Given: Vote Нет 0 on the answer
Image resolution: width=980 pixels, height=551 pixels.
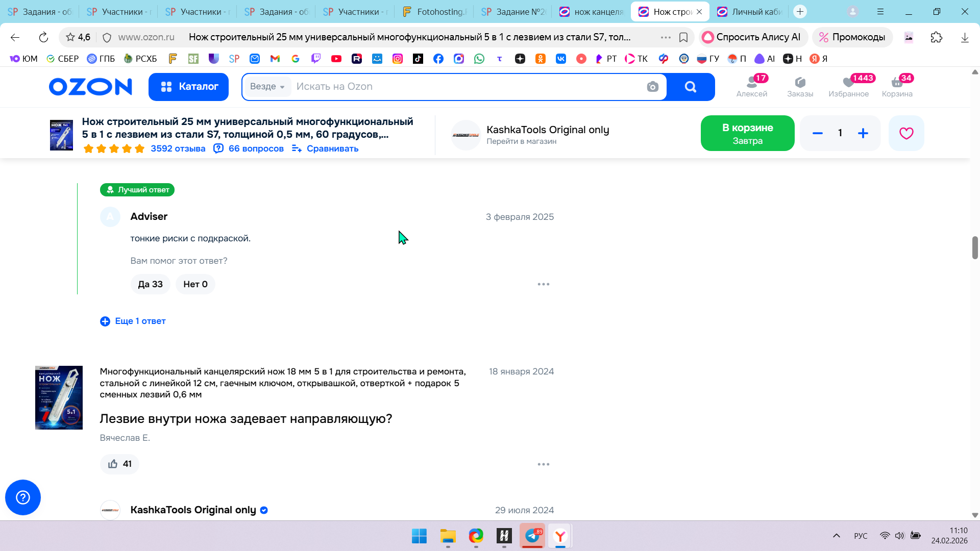Looking at the screenshot, I should pyautogui.click(x=195, y=284).
